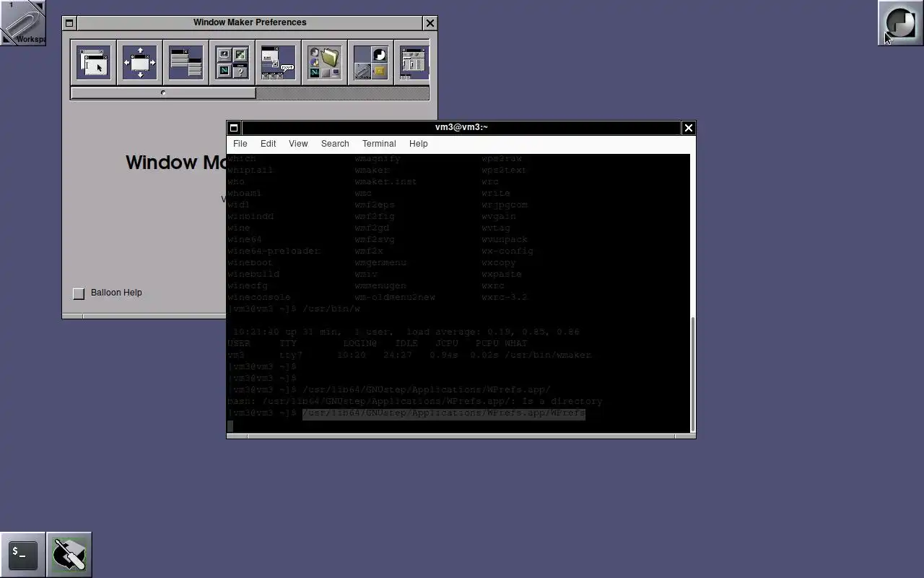
Task: Click the terminal vertical scrollbar thumb
Action: [x=693, y=373]
